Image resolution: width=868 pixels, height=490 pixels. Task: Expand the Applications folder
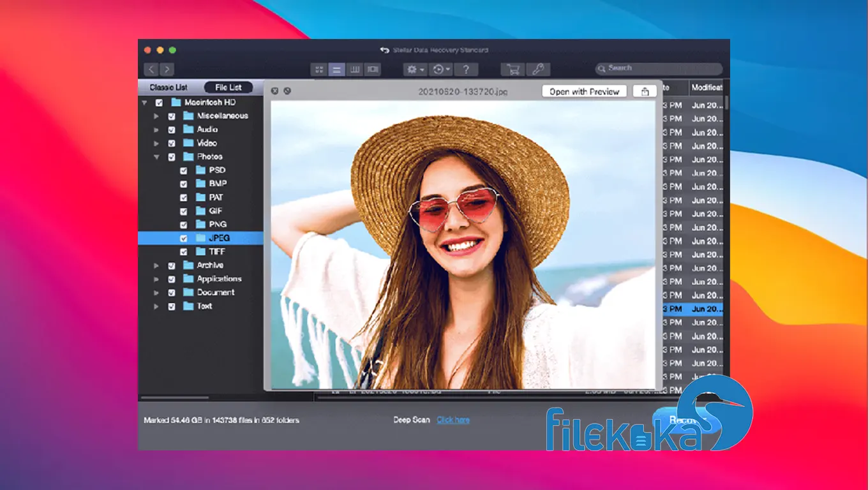pos(156,279)
